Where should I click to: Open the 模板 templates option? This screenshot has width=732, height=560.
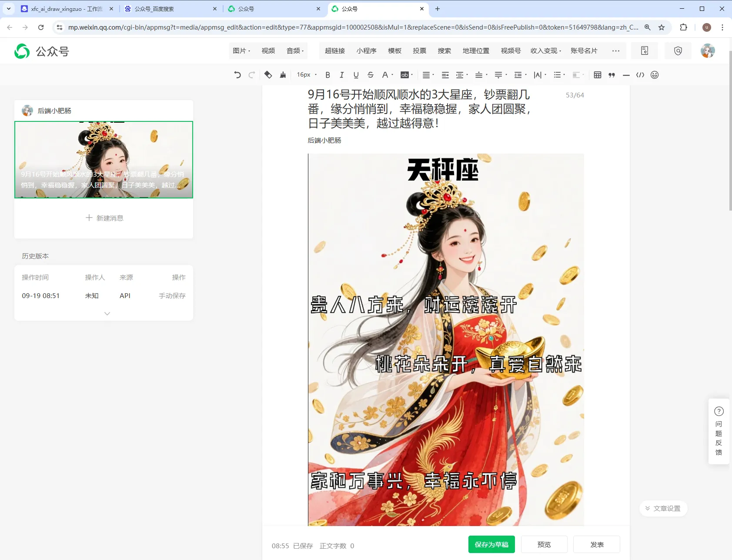click(395, 51)
